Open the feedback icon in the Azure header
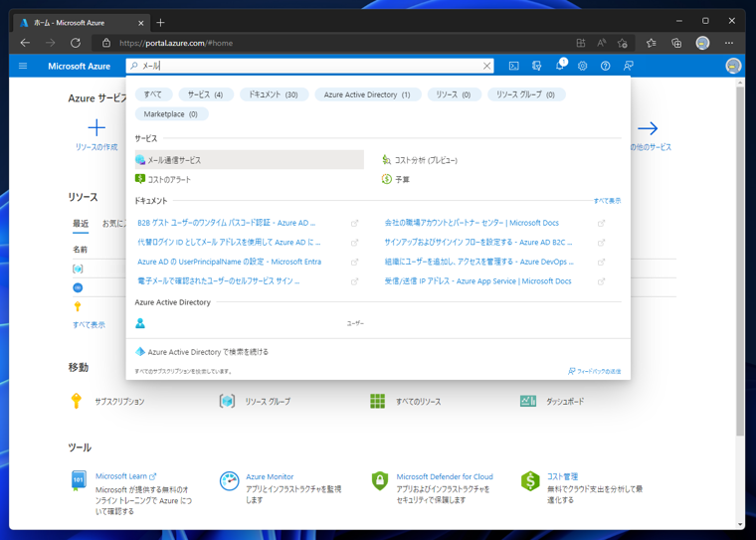Viewport: 756px width, 540px height. coord(628,66)
